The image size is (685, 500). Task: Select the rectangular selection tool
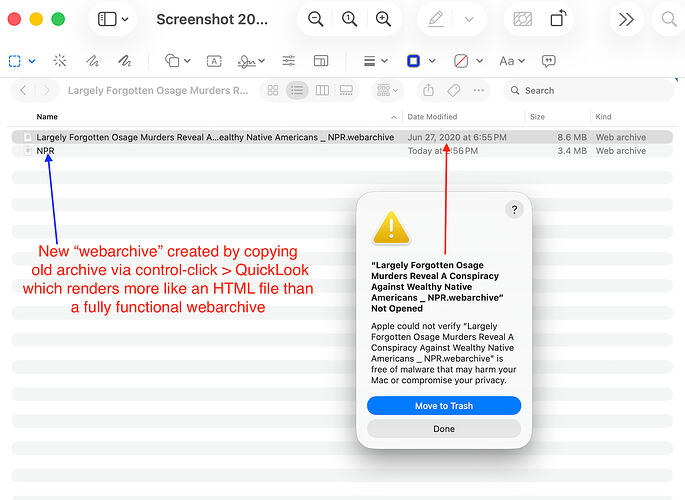pos(15,61)
